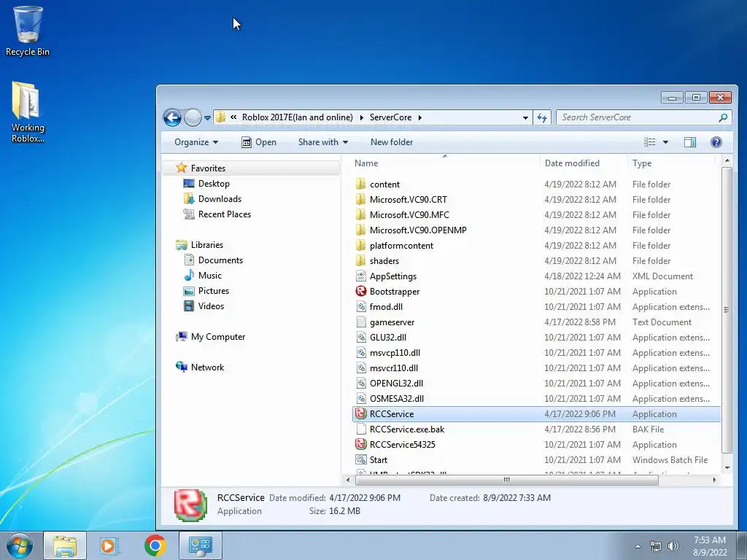Open the Share with menu
Screen dimensions: 747x560
tap(323, 142)
